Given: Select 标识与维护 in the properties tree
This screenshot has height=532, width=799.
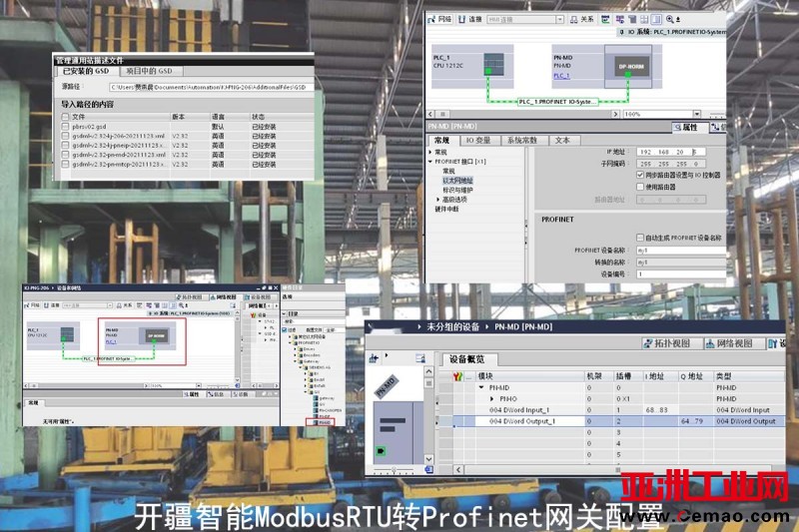Looking at the screenshot, I should (457, 190).
